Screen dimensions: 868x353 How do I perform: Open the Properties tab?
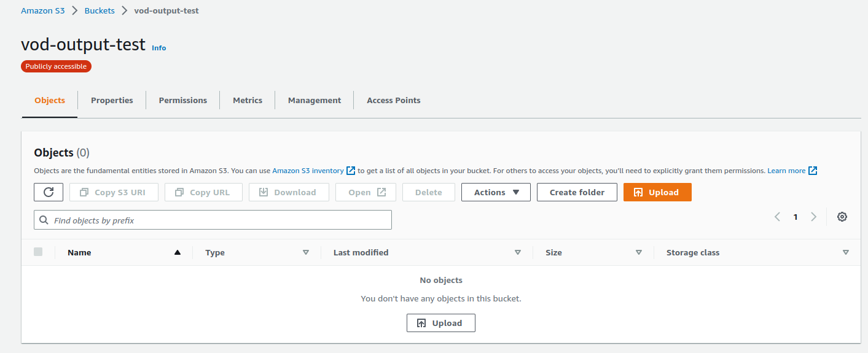point(112,100)
